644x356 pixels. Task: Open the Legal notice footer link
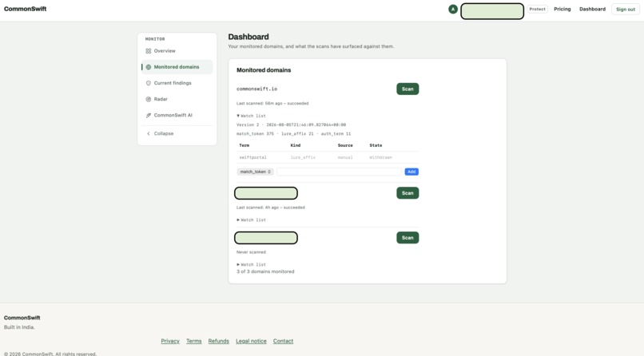point(251,341)
